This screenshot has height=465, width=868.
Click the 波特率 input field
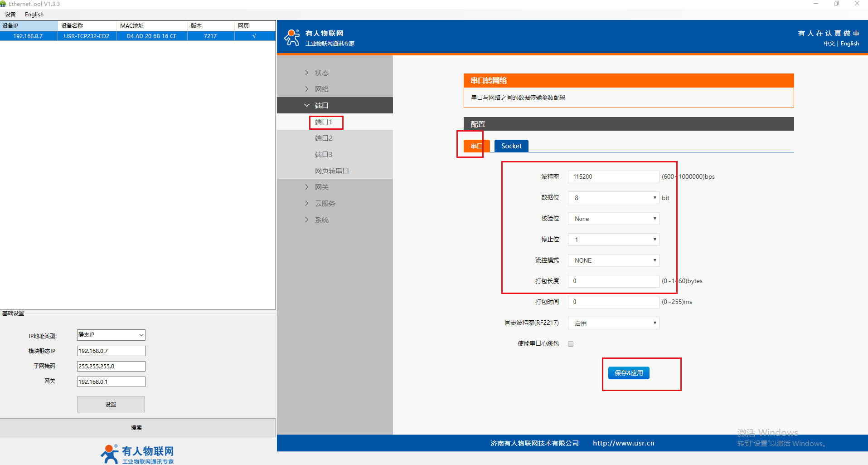click(613, 177)
